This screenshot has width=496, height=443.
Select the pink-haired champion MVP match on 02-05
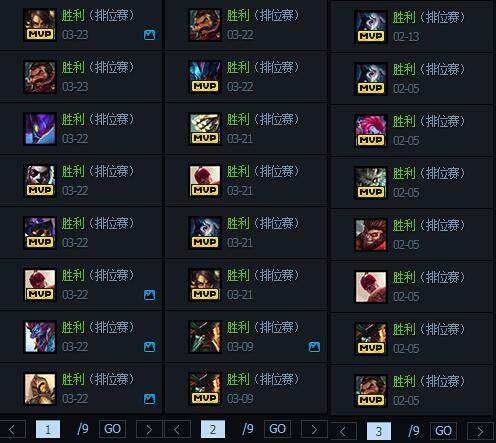412,131
